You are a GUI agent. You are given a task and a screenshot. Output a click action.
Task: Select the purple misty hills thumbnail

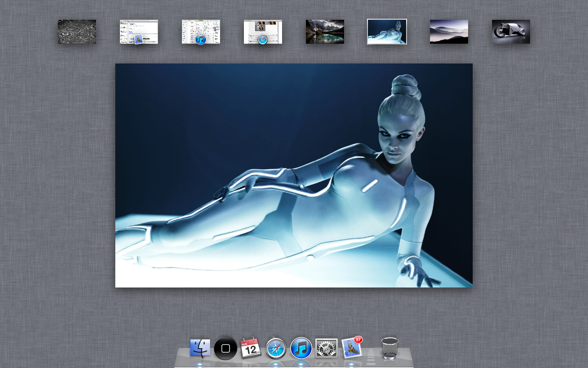click(x=449, y=32)
